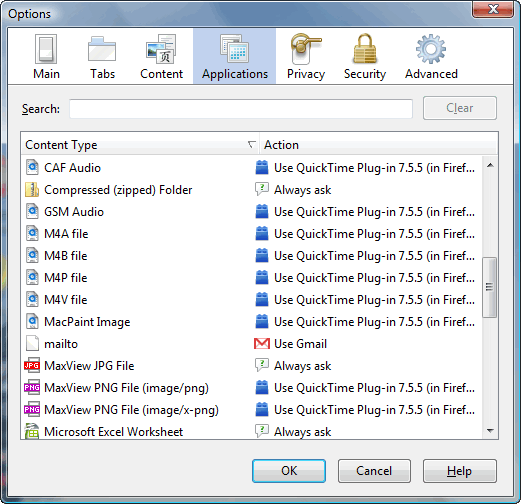Screen dimensions: 521x504
Task: Click the Compressed (zipped) Folder icon
Action: 32,189
